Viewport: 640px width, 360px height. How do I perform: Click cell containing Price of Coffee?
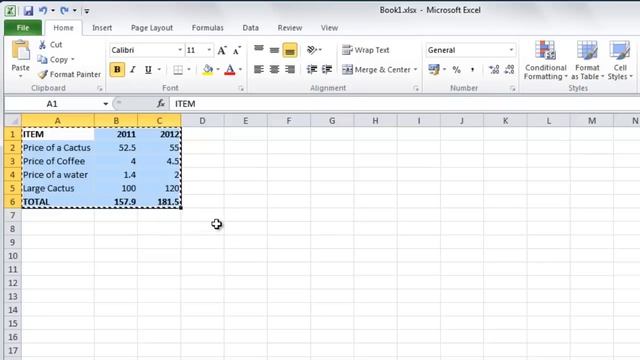point(58,161)
